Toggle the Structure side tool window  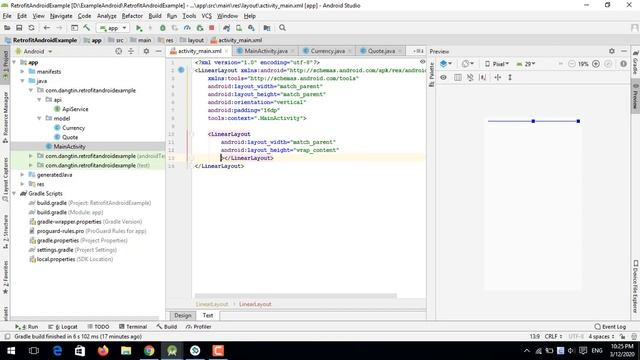point(5,232)
